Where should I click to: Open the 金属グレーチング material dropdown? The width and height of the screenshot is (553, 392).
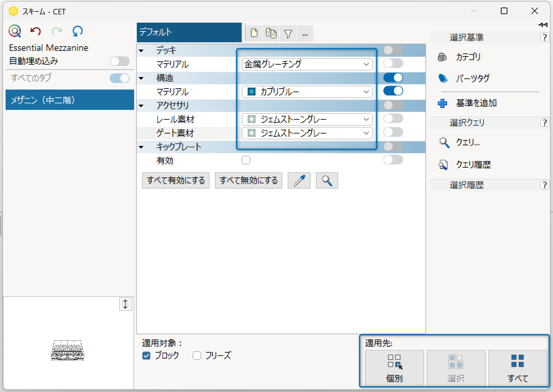(x=307, y=64)
